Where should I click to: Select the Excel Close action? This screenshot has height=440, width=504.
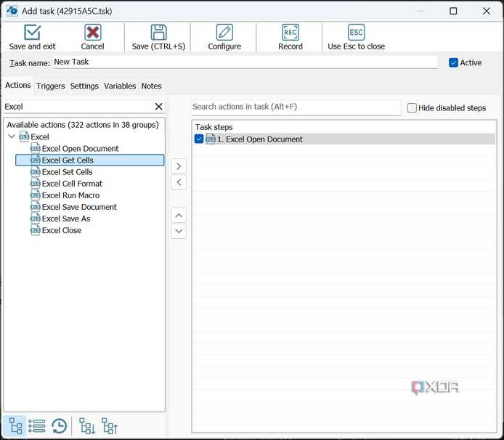62,230
